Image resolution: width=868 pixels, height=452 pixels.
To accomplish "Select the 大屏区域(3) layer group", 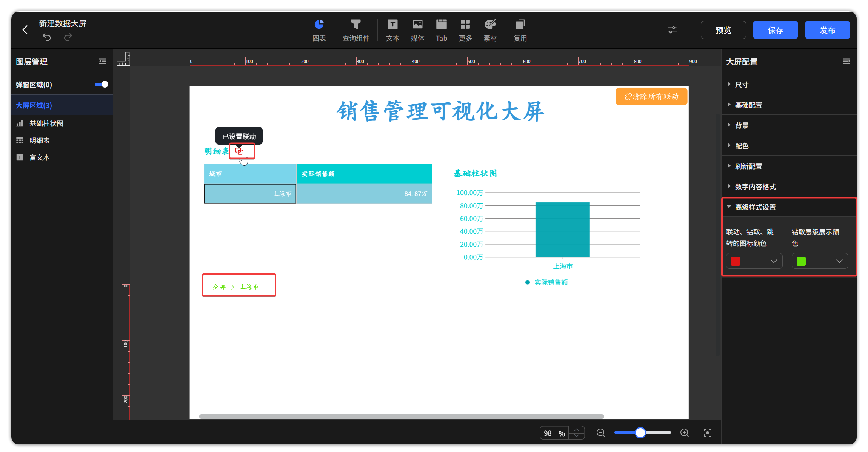I will (x=62, y=105).
